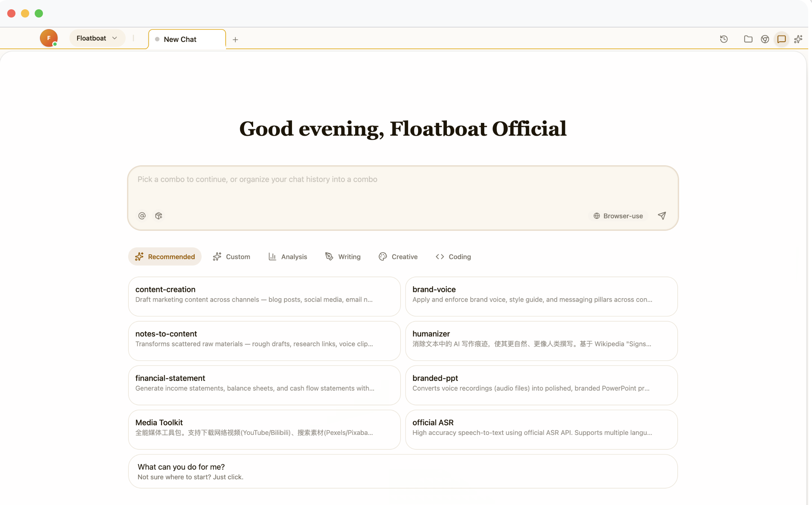The width and height of the screenshot is (812, 505).
Task: Switch to the Coding category tab
Action: point(453,257)
